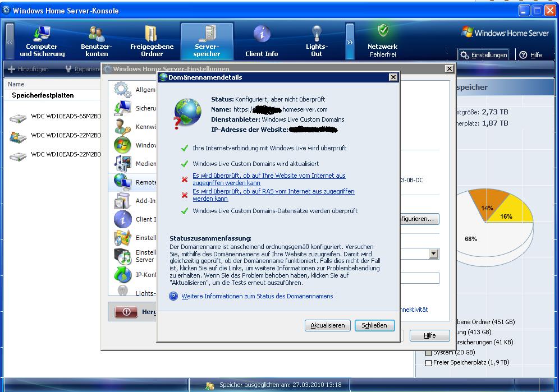Click the Speicher ausgeglichen status bar icon
Screen dimensions: 559x392
click(210, 385)
